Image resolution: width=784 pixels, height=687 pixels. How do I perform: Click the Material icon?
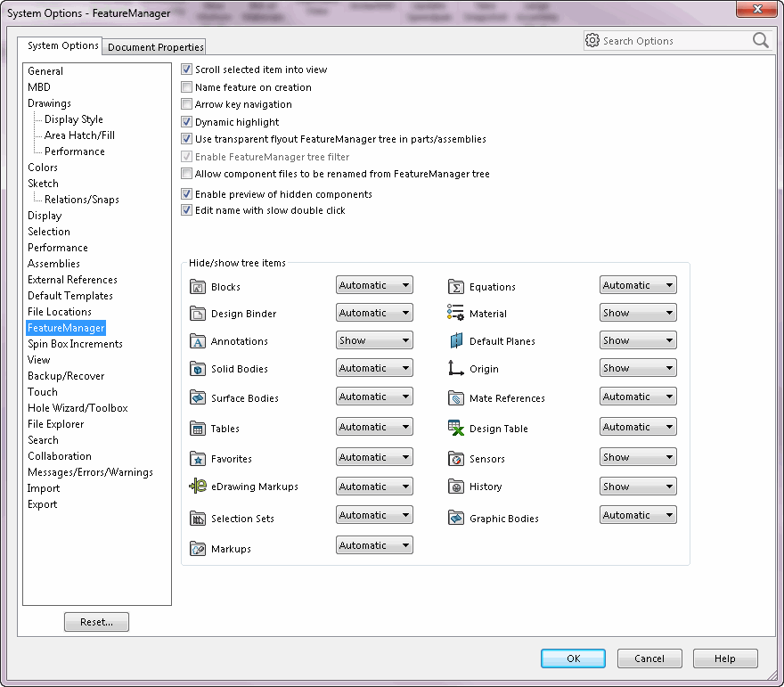coord(455,313)
